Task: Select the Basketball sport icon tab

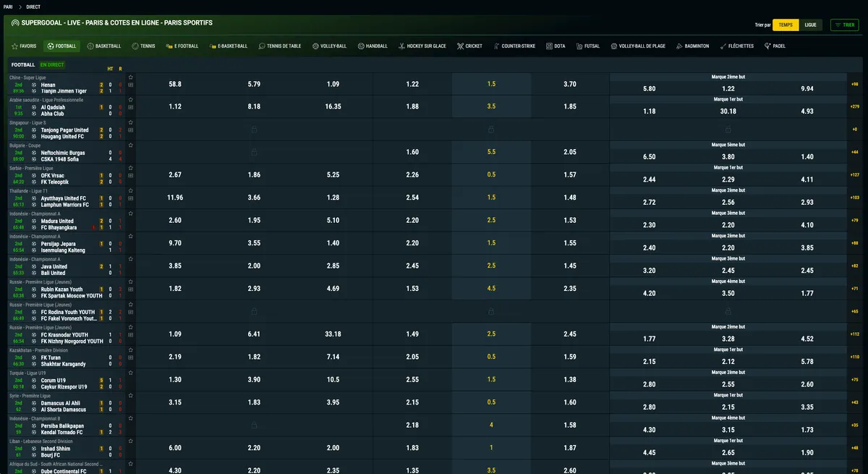Action: (104, 46)
